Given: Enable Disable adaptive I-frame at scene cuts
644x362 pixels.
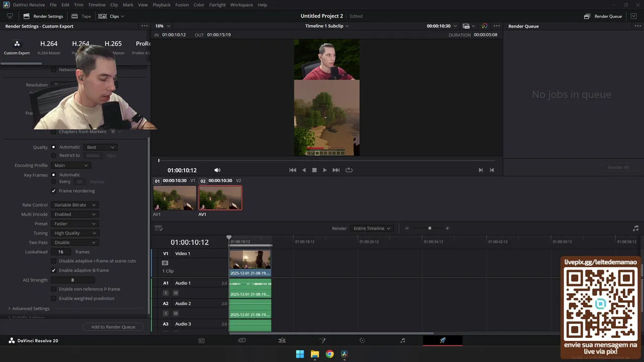Looking at the screenshot, I should pyautogui.click(x=53, y=261).
